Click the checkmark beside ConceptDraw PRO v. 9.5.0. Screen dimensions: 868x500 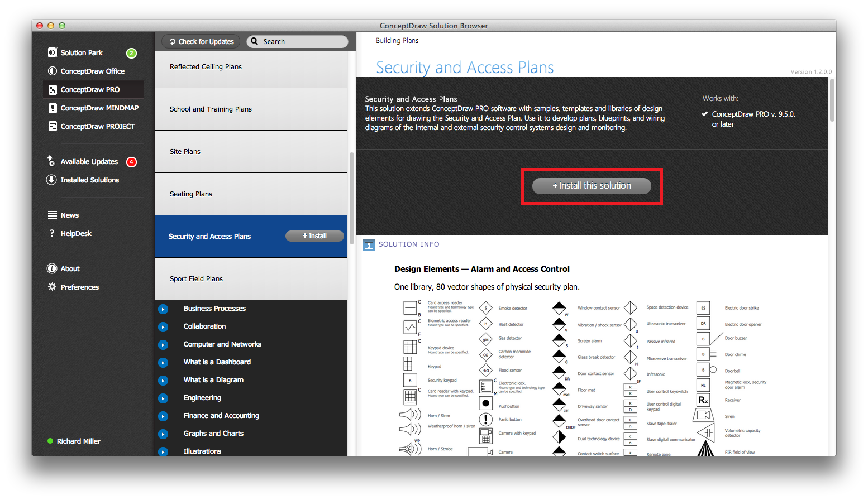tap(705, 114)
